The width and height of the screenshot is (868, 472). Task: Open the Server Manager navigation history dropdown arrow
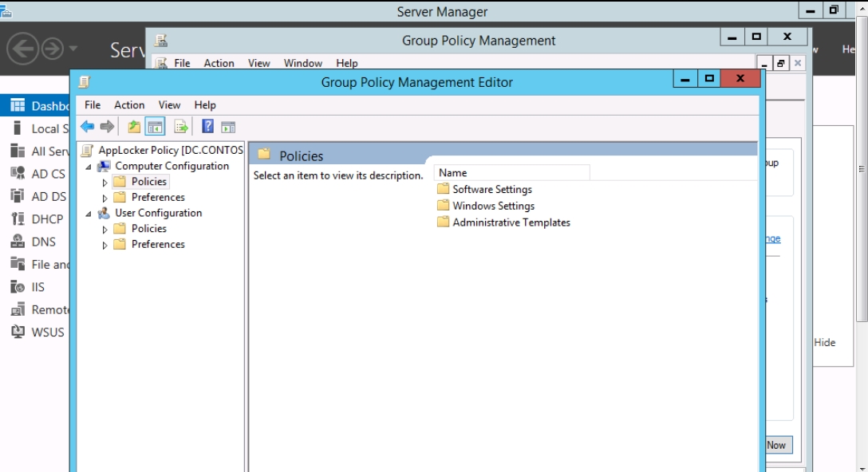coord(73,49)
